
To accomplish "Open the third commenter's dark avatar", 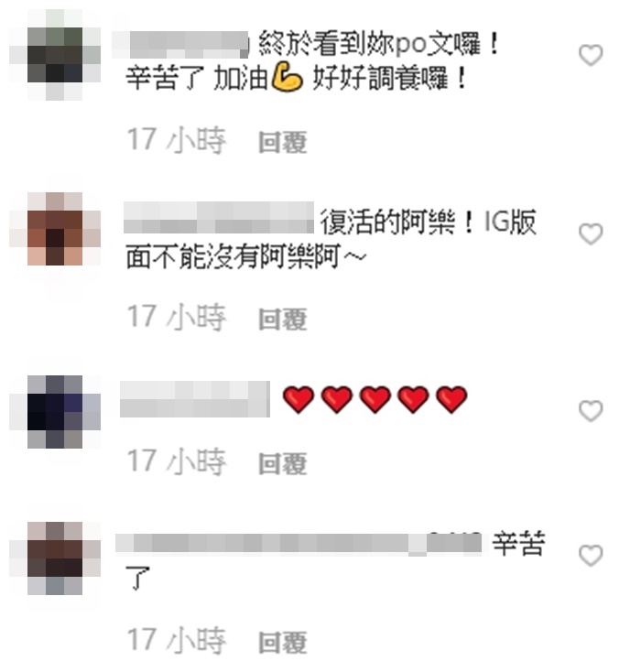I will click(55, 412).
